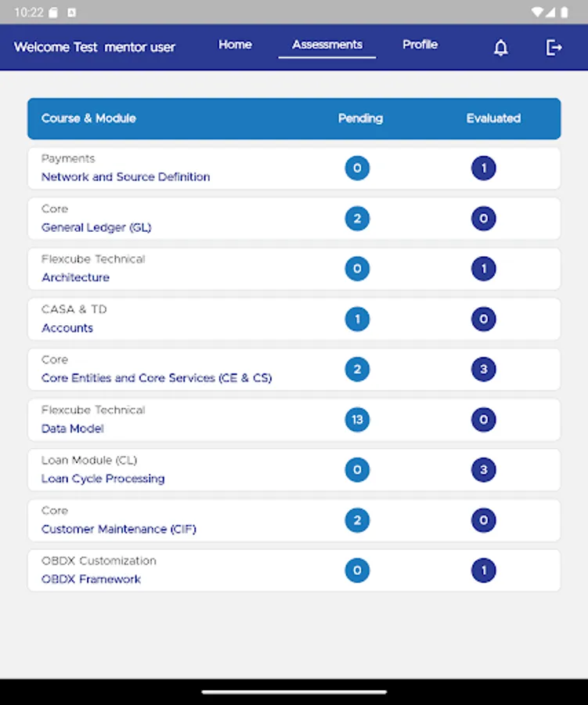
Task: Open the evaluated badge for Loan Cycle Processing
Action: pos(483,470)
